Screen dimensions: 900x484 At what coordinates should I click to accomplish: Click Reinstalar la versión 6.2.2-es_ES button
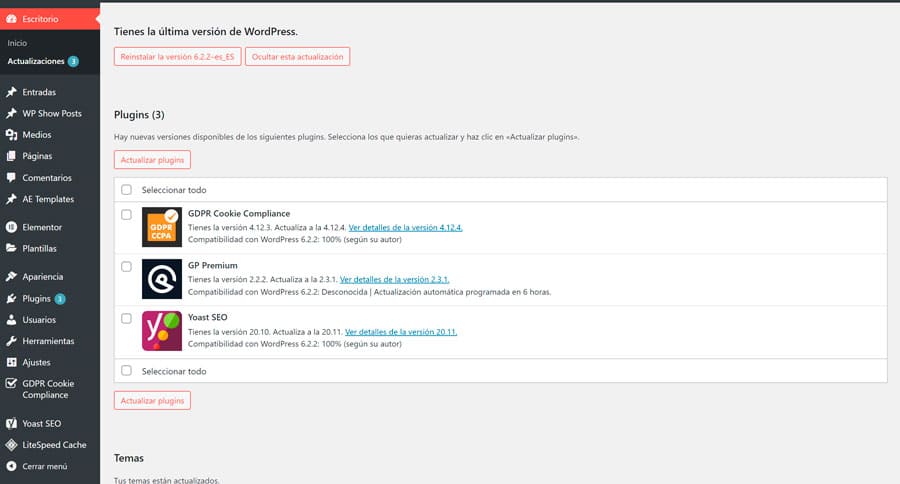click(x=177, y=56)
